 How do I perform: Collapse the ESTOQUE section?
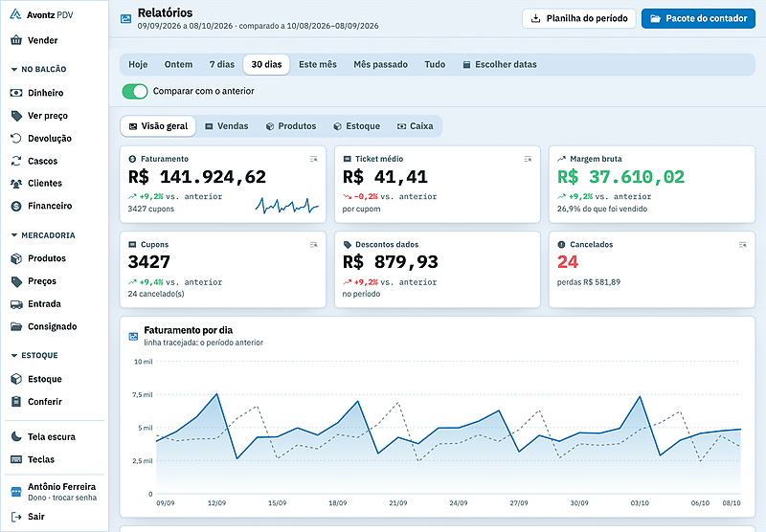coord(34,355)
